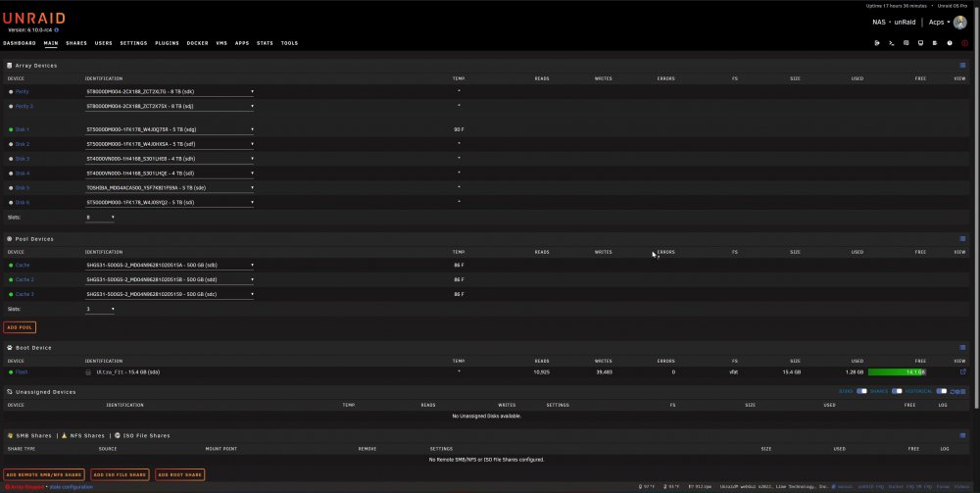The image size is (980, 493).
Task: Click the stale configuration link
Action: [71, 487]
